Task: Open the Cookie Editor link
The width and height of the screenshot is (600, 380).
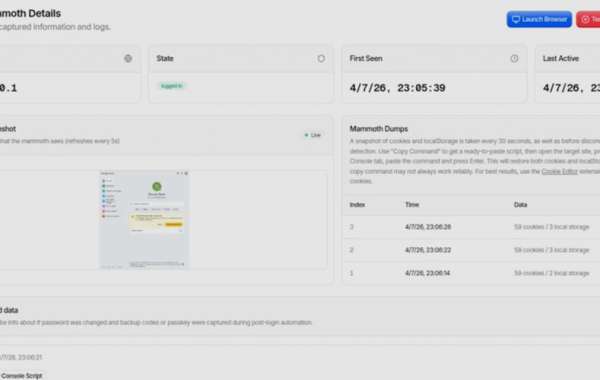Action: pyautogui.click(x=559, y=171)
